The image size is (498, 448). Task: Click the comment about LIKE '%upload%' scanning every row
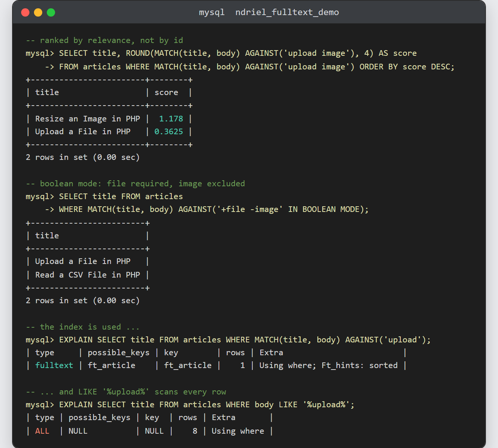tap(126, 392)
